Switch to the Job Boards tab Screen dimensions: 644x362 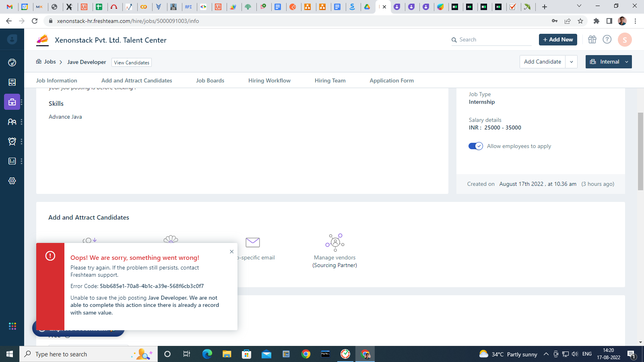pyautogui.click(x=210, y=80)
